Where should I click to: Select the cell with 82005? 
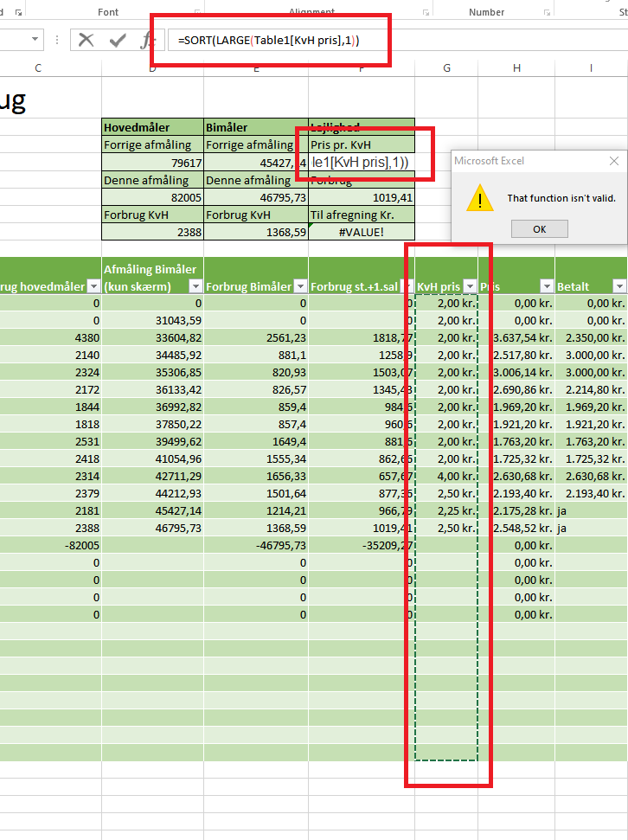coord(153,197)
